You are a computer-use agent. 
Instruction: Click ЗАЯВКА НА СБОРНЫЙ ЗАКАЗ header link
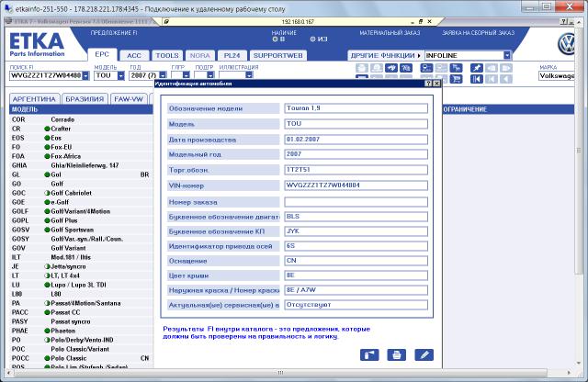tap(478, 33)
